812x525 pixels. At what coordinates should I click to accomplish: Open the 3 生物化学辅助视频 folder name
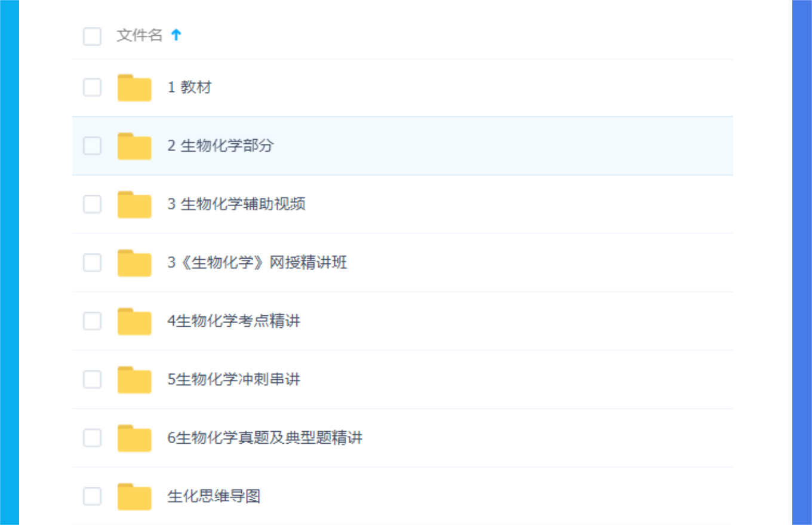tap(236, 204)
